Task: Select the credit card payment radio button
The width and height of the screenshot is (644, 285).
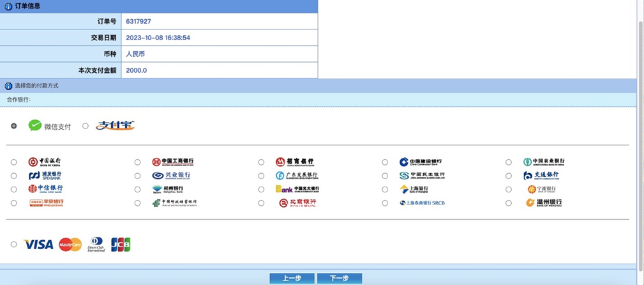Action: coord(14,245)
